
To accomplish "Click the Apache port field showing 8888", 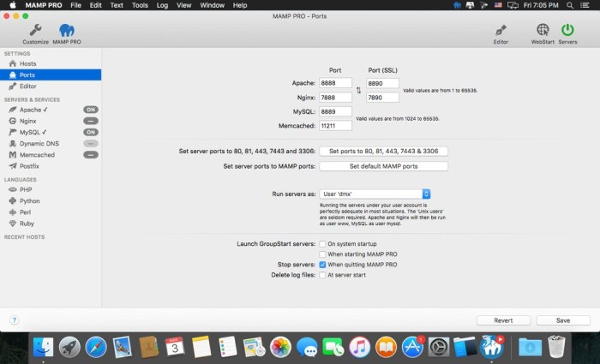I will 336,84.
